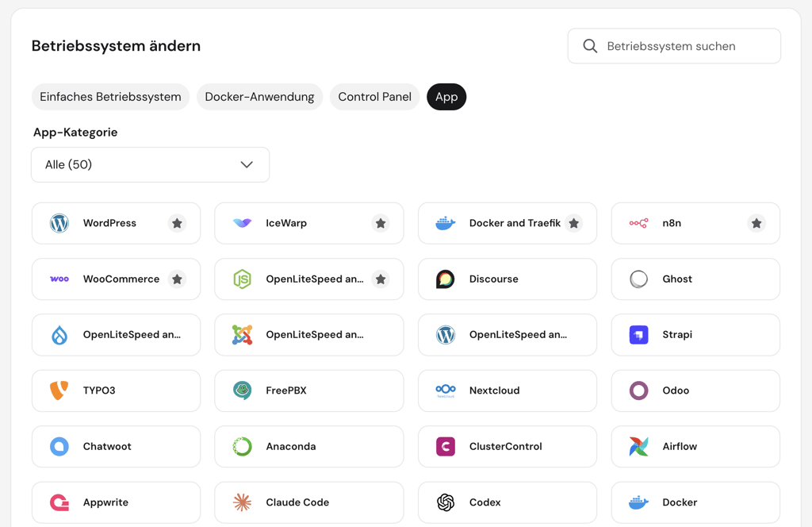Toggle the favorite star on IceWarp

click(381, 223)
